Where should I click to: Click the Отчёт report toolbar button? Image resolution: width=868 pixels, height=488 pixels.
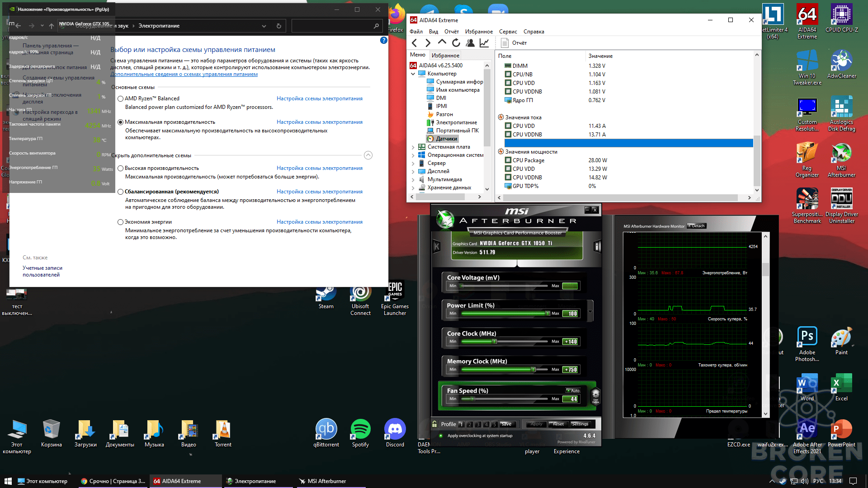point(514,43)
